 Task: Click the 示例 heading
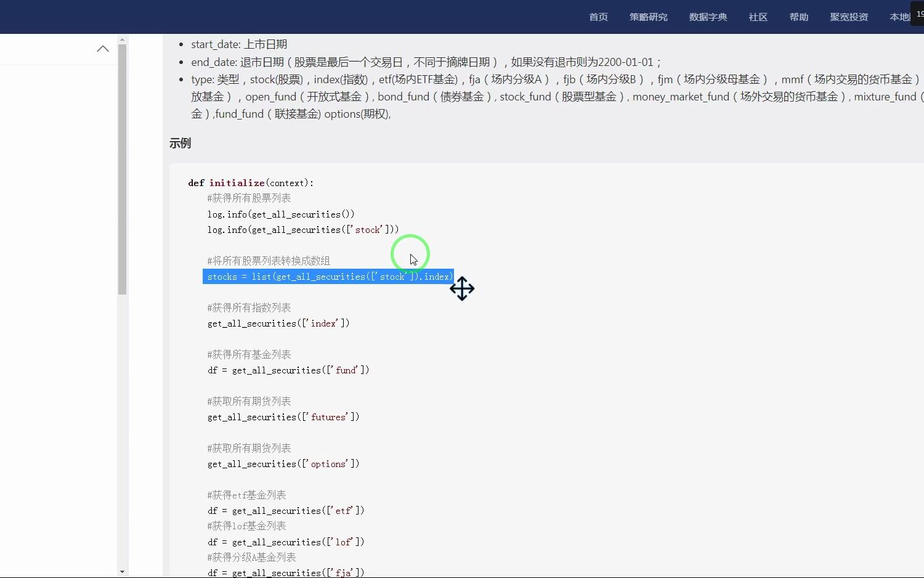pyautogui.click(x=180, y=143)
